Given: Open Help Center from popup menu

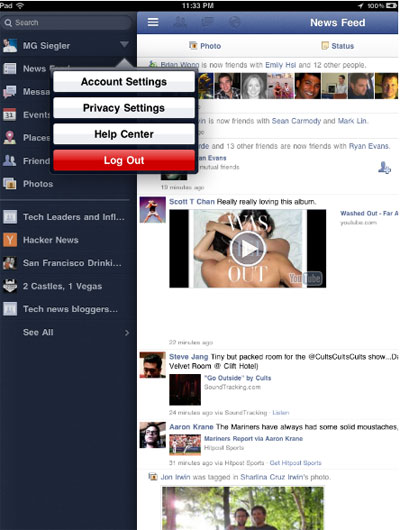Looking at the screenshot, I should coord(124,134).
